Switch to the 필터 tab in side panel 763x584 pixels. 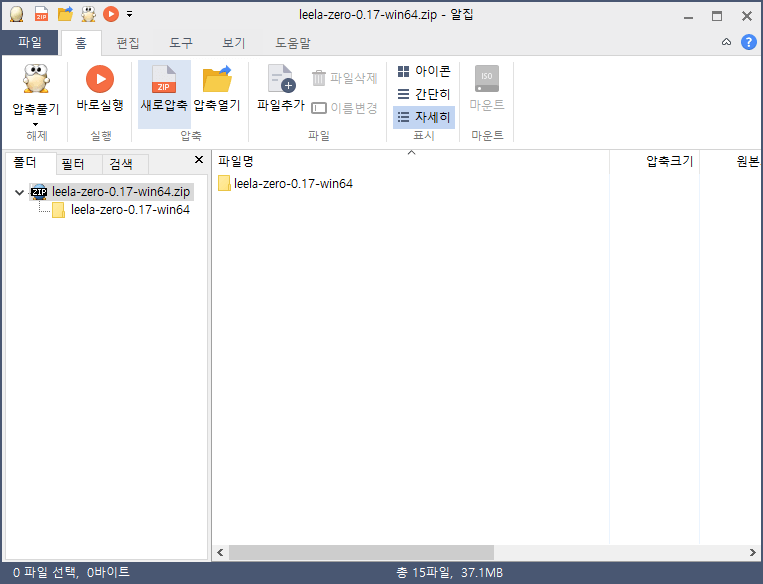(x=73, y=164)
